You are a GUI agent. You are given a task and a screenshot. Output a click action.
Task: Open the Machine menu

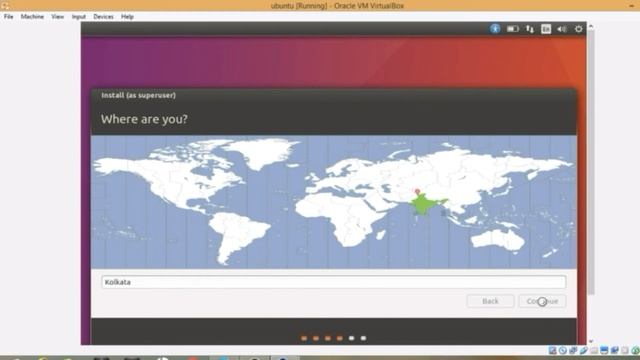click(x=32, y=17)
